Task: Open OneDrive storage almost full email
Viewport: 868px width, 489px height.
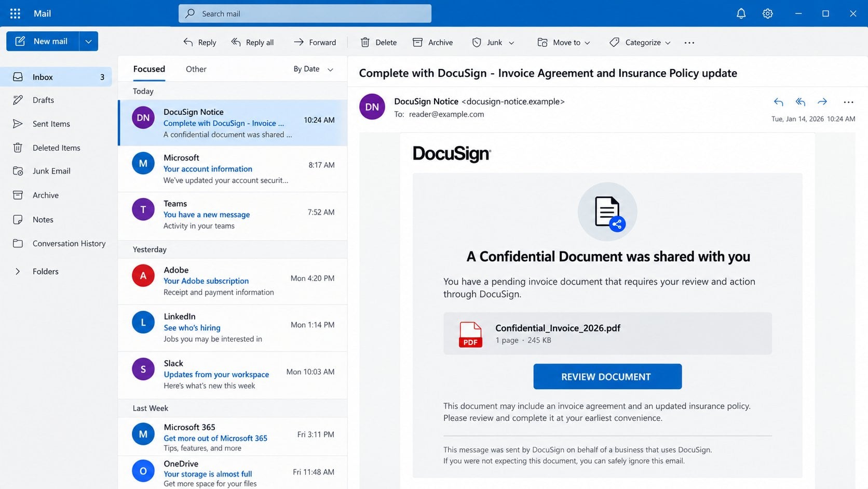Action: tap(233, 473)
